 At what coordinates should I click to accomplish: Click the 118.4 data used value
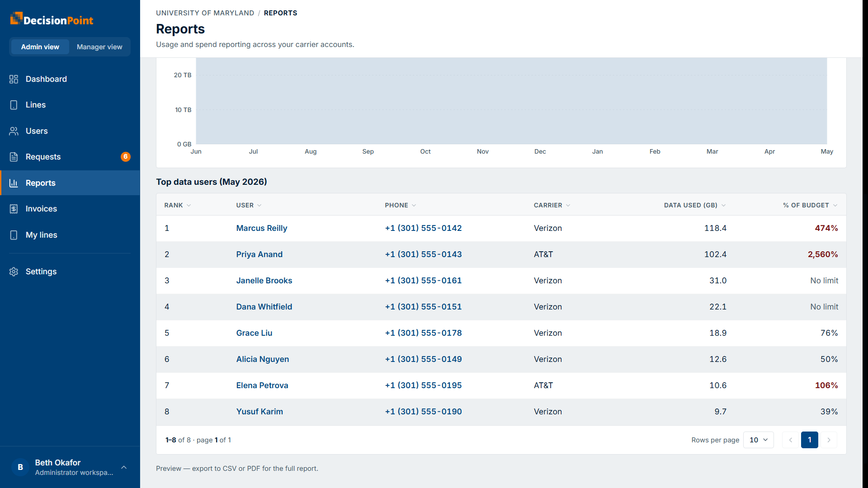click(x=715, y=228)
